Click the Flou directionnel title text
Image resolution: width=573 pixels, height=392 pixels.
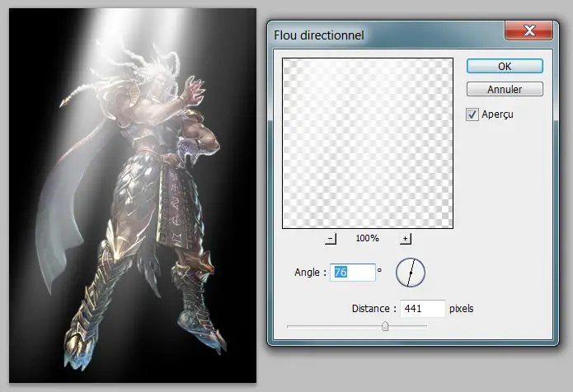pyautogui.click(x=319, y=35)
